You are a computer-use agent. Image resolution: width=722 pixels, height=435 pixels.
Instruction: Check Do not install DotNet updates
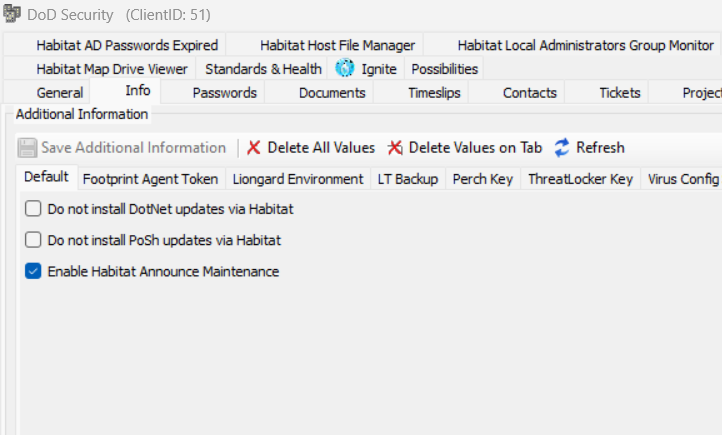pos(33,209)
